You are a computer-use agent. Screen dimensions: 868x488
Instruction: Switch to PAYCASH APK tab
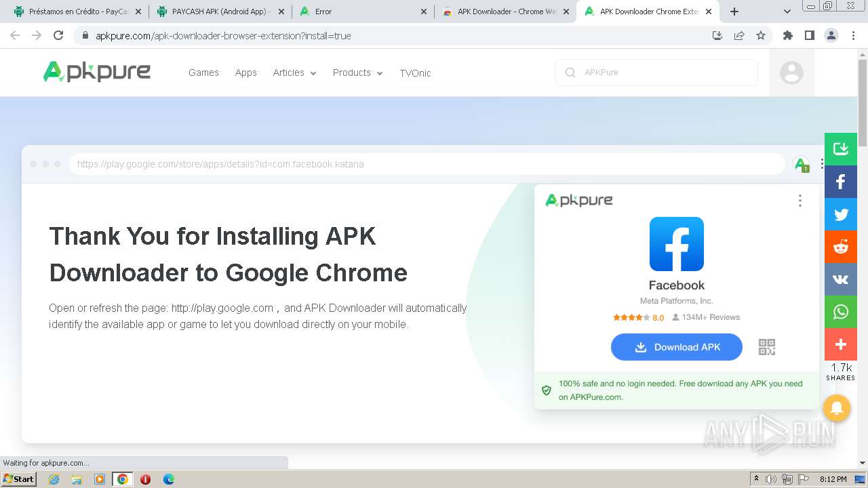(220, 12)
